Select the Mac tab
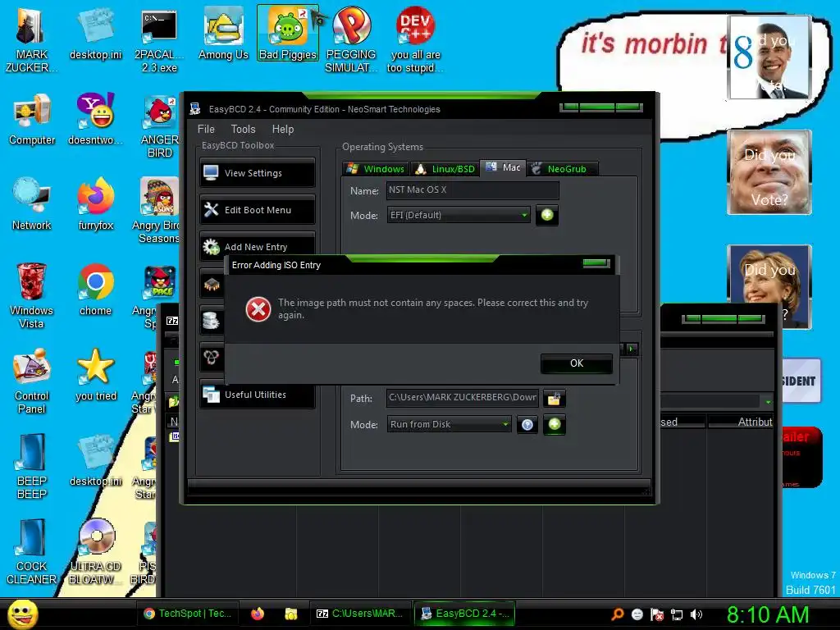840x630 pixels. click(x=503, y=167)
